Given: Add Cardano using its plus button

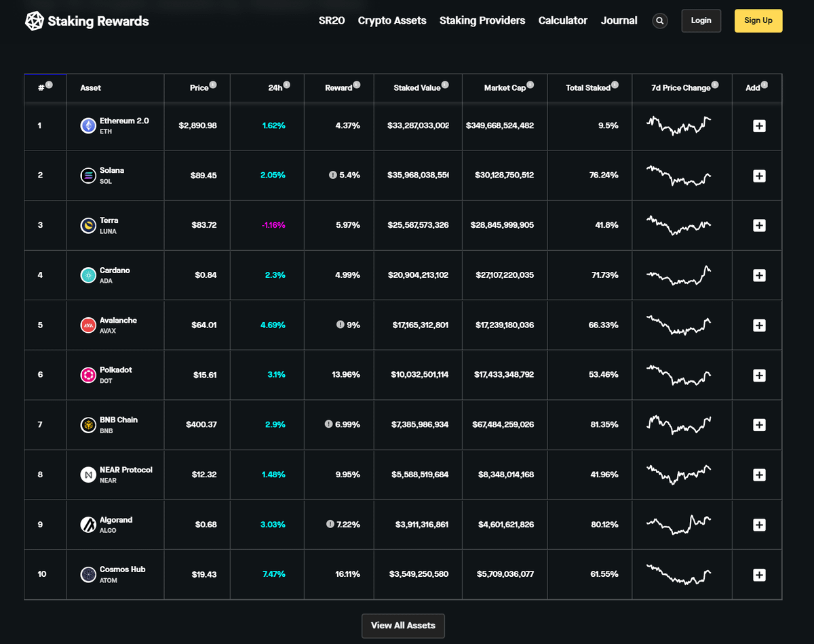Looking at the screenshot, I should point(759,275).
